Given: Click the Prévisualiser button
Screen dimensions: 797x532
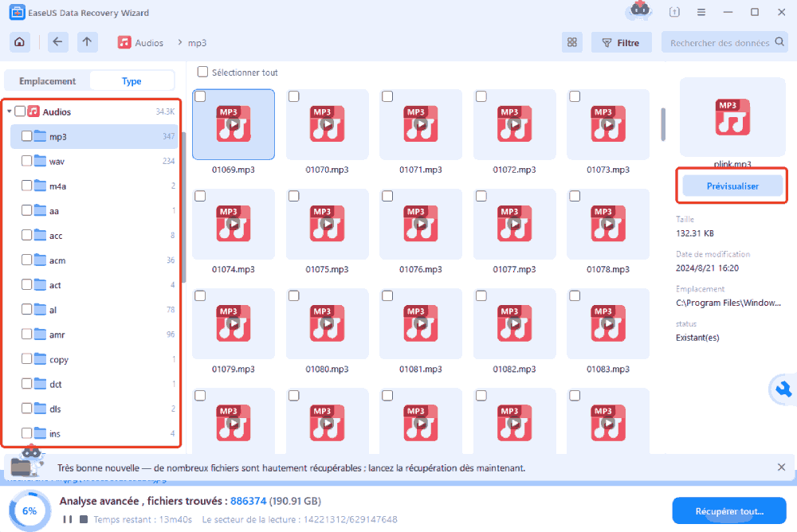Looking at the screenshot, I should point(732,186).
